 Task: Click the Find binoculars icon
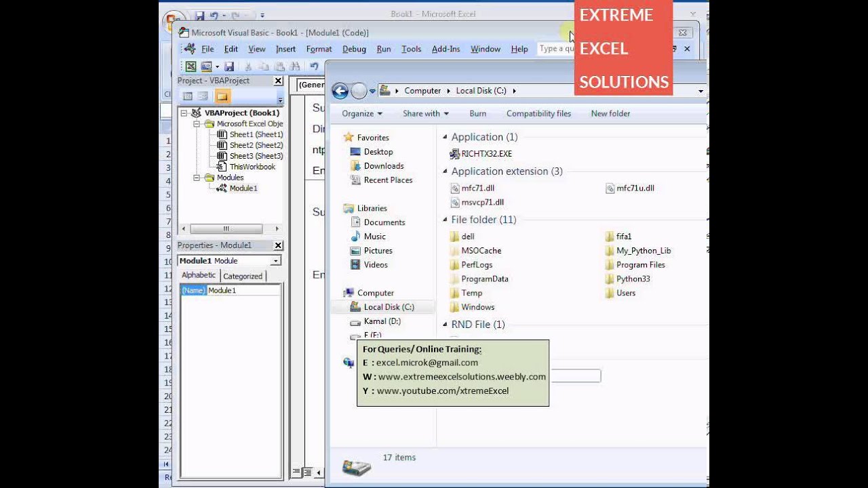tap(294, 66)
